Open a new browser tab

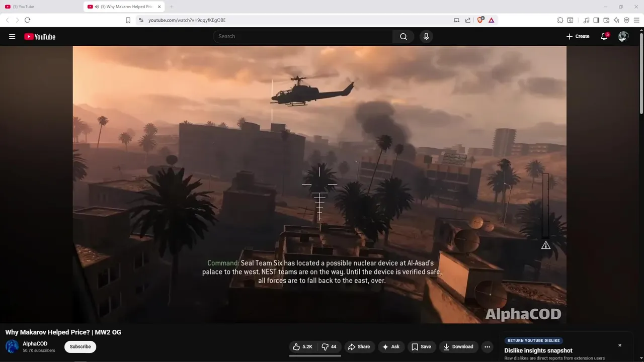(172, 7)
